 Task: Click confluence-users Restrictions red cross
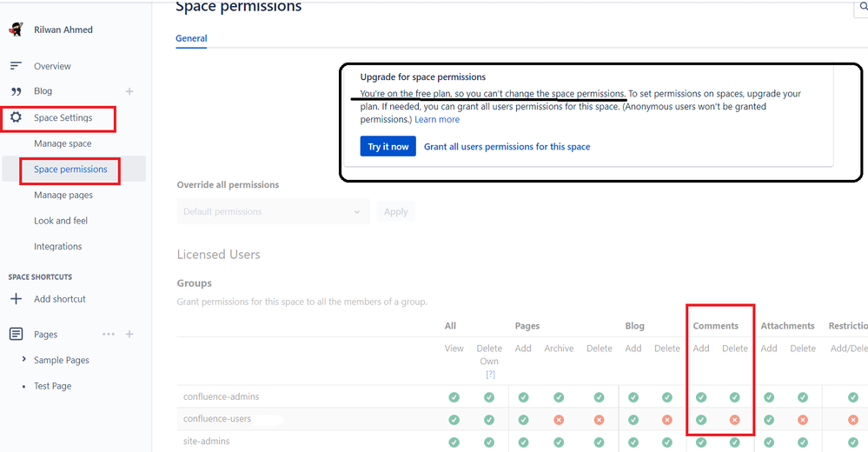point(853,420)
